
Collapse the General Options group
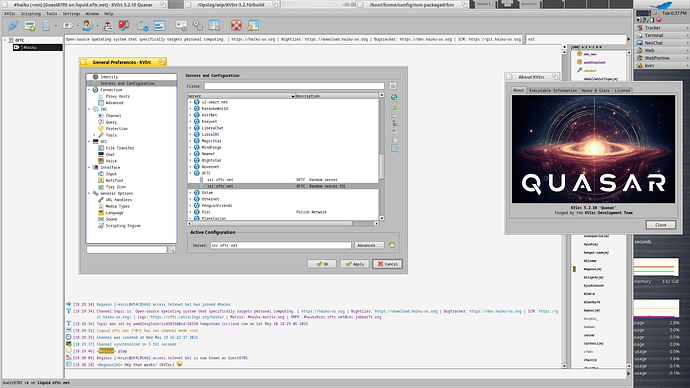(89, 194)
